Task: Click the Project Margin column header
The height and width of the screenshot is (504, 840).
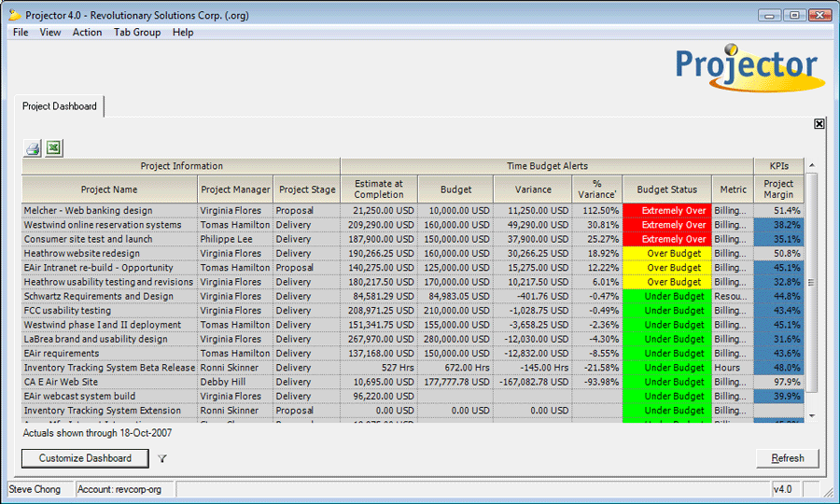Action: point(777,189)
